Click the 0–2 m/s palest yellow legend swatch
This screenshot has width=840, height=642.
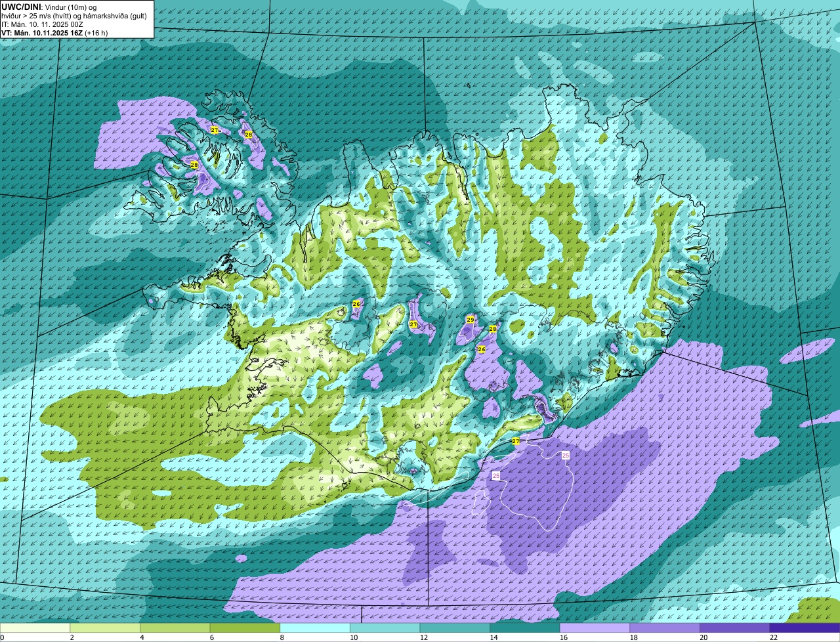point(35,628)
